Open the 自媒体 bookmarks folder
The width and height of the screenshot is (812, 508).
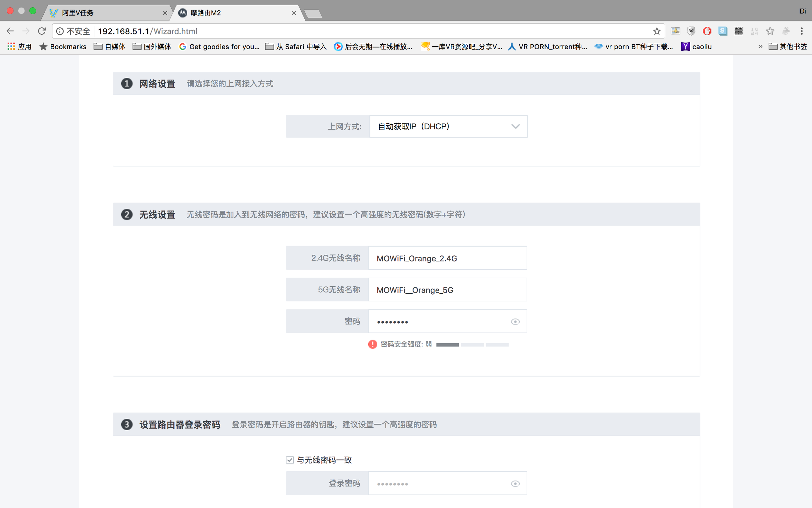tap(109, 47)
